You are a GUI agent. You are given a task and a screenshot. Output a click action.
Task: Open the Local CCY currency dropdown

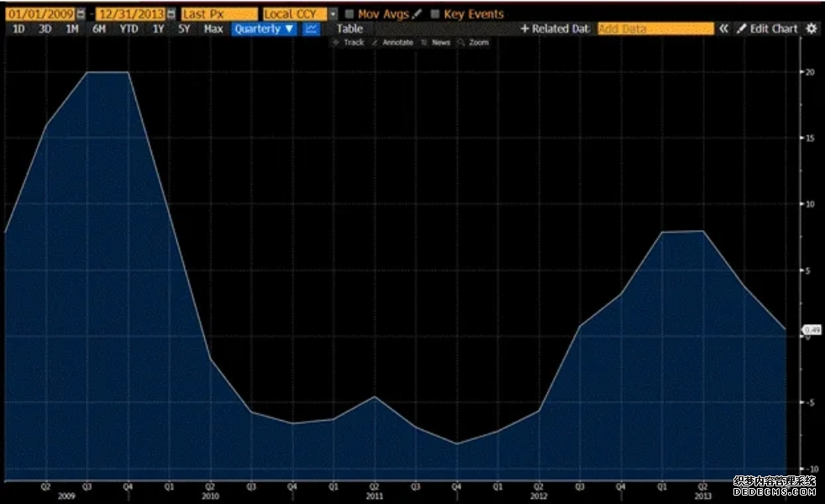[x=333, y=14]
